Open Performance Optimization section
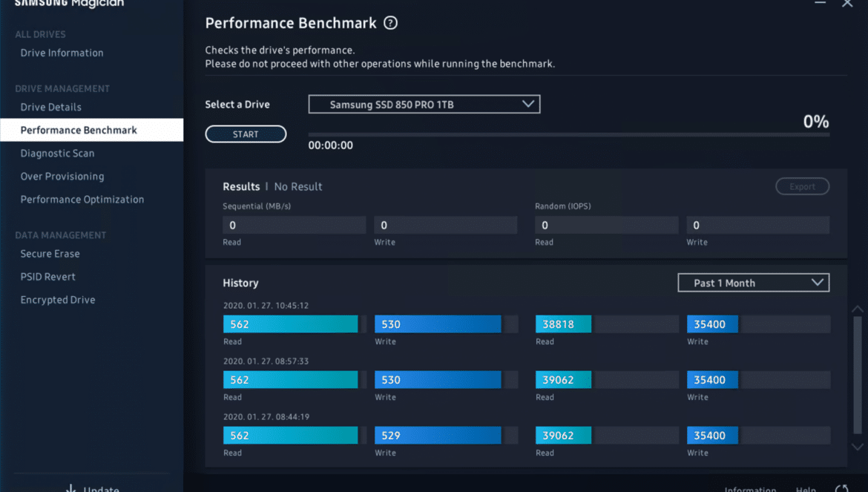 (82, 200)
